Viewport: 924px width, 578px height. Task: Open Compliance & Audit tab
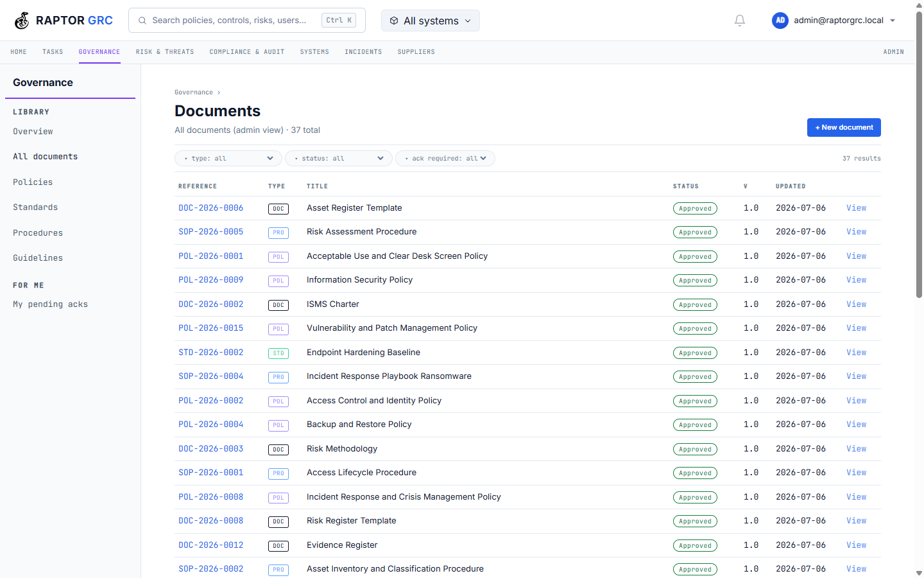(247, 52)
